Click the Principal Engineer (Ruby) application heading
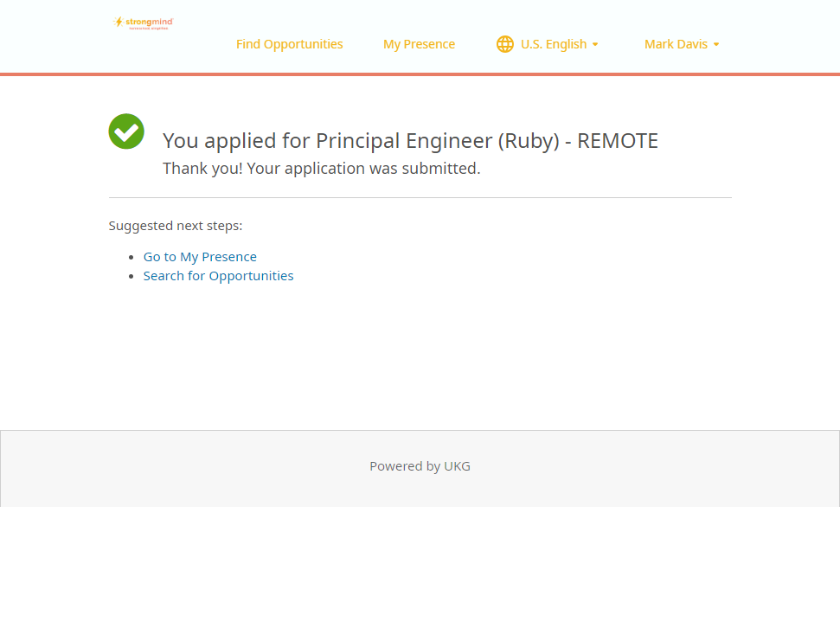The height and width of the screenshot is (641, 840). [x=410, y=141]
